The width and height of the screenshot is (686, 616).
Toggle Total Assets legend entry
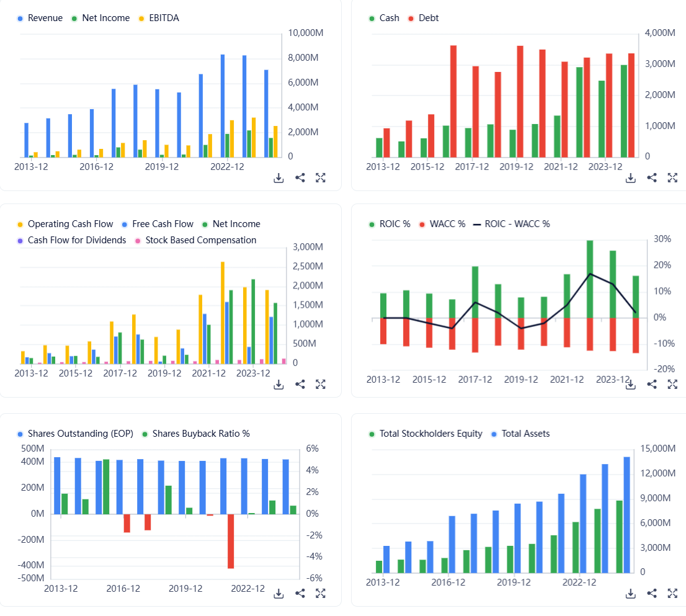tap(520, 434)
